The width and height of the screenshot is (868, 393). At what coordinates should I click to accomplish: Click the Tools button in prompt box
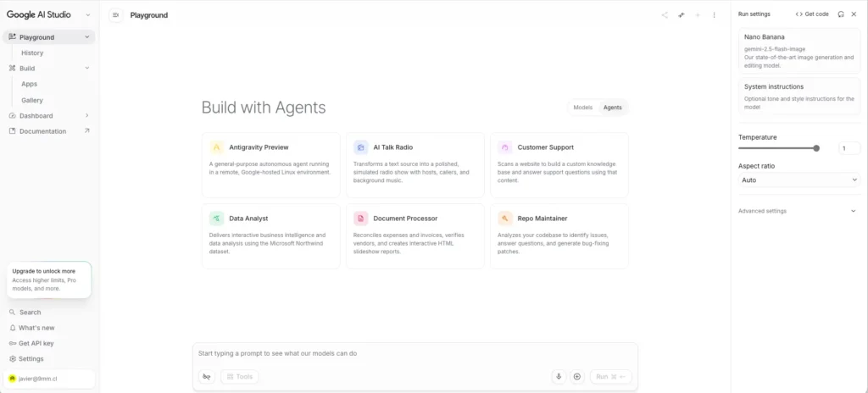click(240, 376)
